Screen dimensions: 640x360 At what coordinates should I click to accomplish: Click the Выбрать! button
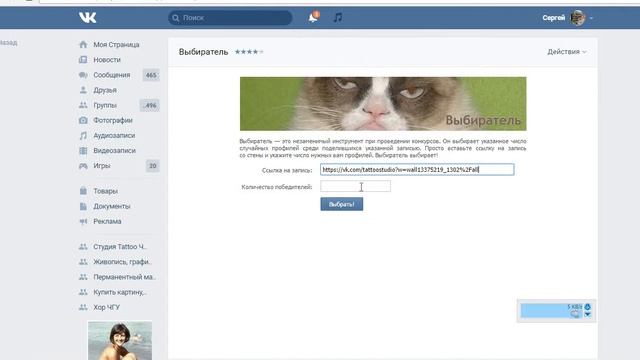click(x=342, y=204)
